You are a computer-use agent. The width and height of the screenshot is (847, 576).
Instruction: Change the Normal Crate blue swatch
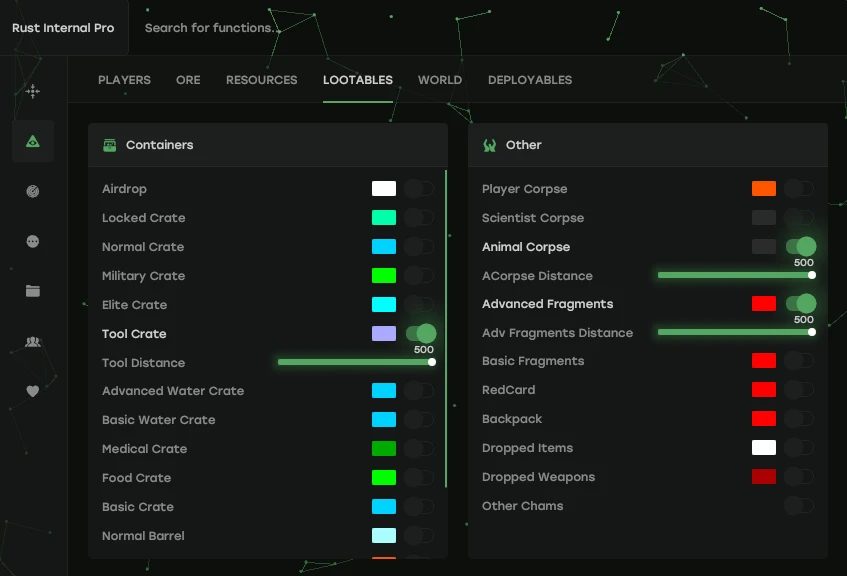click(x=384, y=246)
